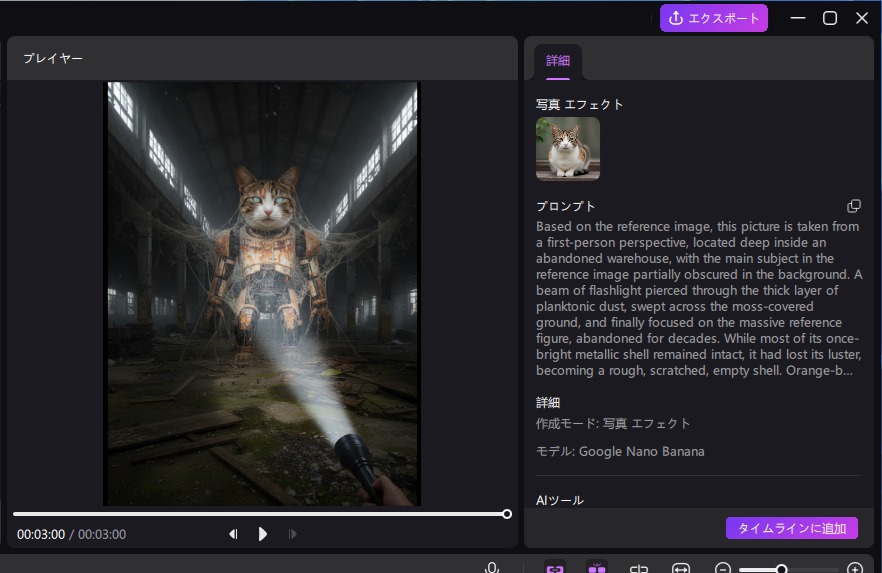This screenshot has height=573, width=882.
Task: Zoom in the timeline with plus icon
Action: (855, 568)
